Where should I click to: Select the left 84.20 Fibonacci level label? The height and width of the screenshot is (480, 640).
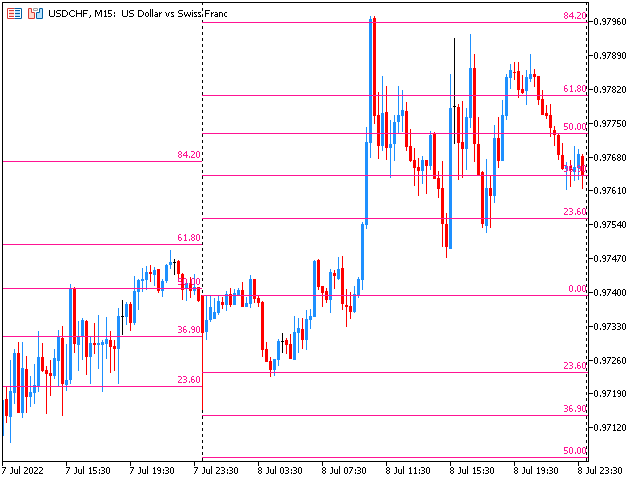coord(188,155)
